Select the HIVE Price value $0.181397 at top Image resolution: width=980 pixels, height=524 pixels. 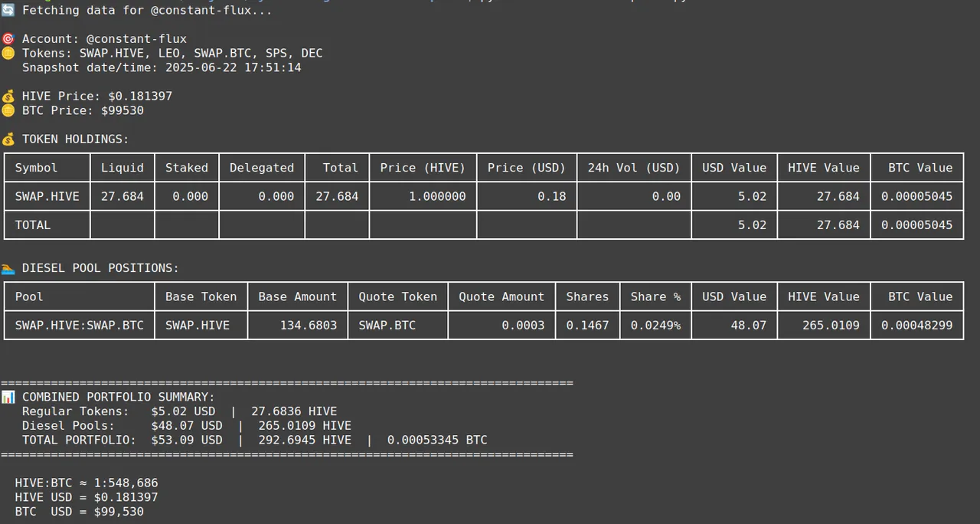[x=140, y=96]
